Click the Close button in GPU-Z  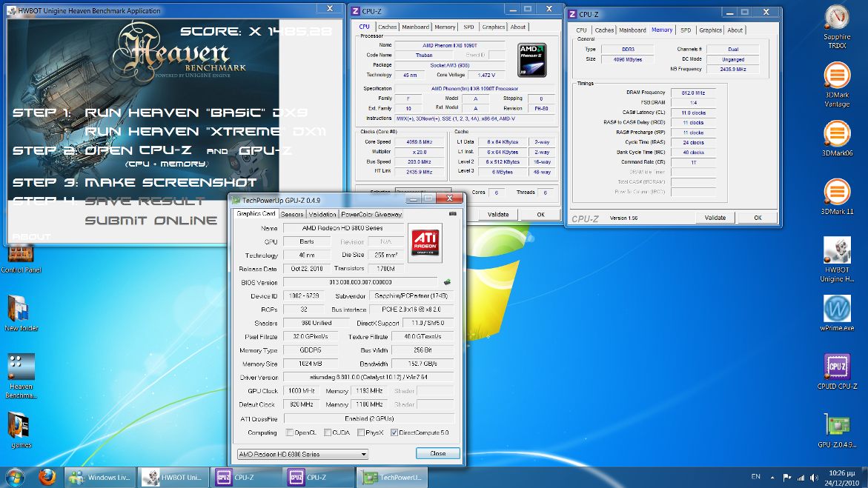pos(437,454)
